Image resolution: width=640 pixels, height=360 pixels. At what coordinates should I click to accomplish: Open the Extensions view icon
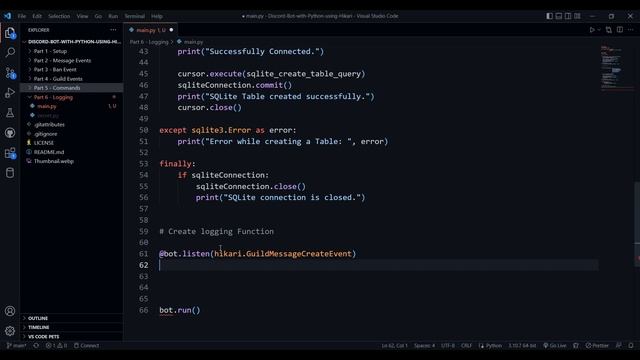pyautogui.click(x=10, y=153)
